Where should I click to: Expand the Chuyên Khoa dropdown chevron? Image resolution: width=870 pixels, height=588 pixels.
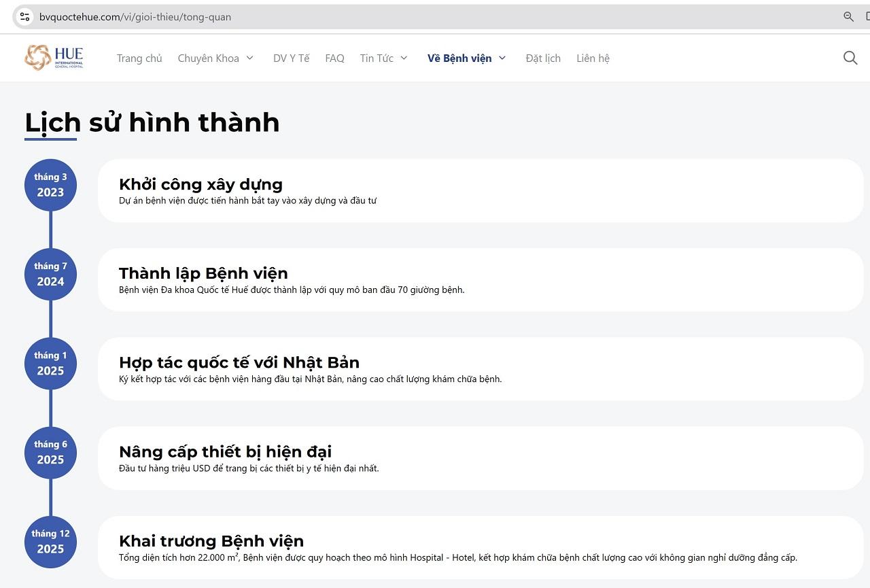(249, 58)
